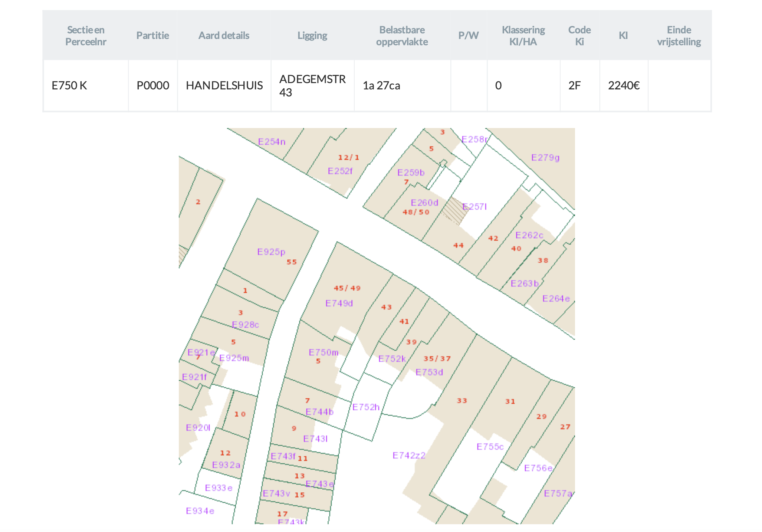Click parcel label E755c on the map
762x532 pixels.
click(490, 447)
